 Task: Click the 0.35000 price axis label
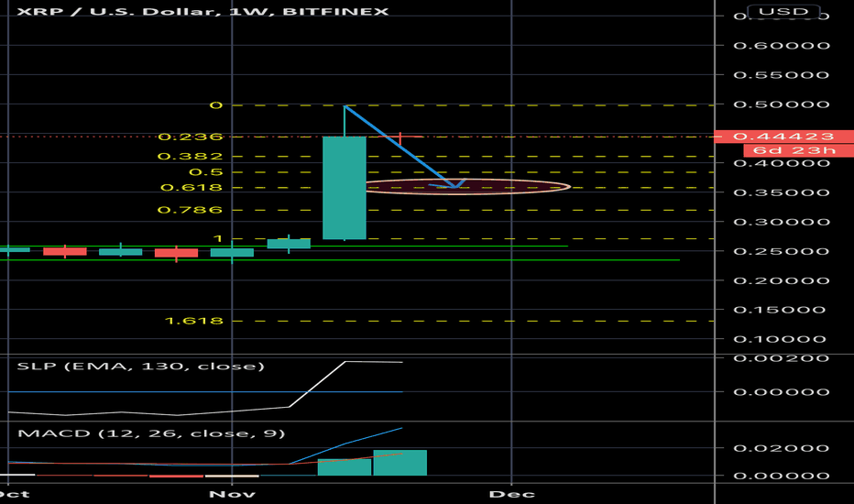(782, 192)
